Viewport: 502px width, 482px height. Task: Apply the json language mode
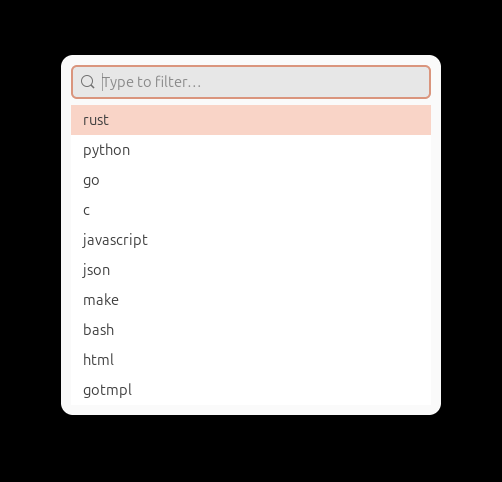coord(251,270)
